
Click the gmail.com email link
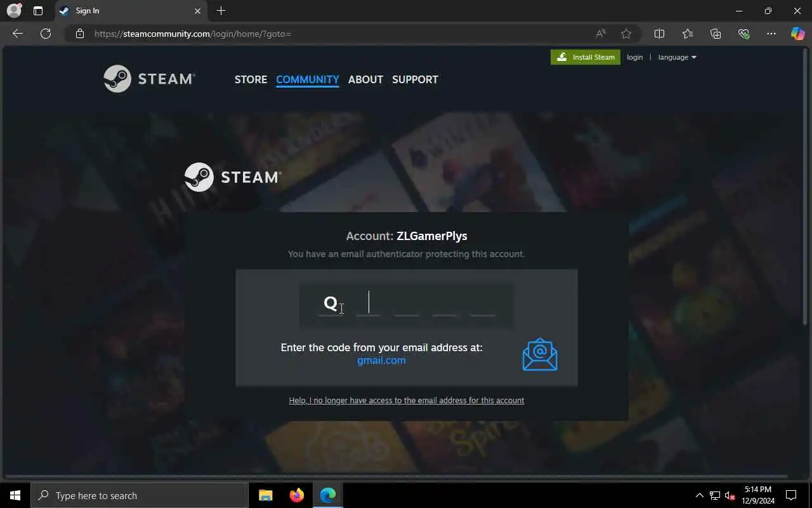[x=381, y=360]
